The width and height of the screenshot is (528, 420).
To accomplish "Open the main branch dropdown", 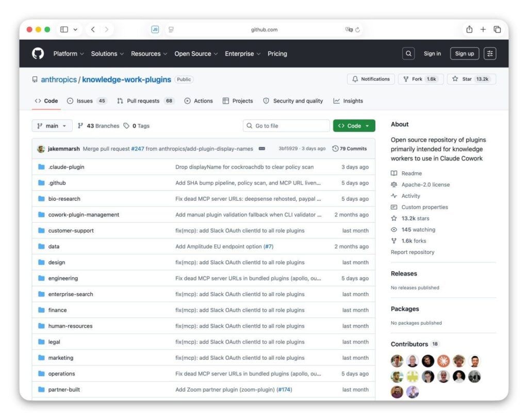I will coord(52,126).
